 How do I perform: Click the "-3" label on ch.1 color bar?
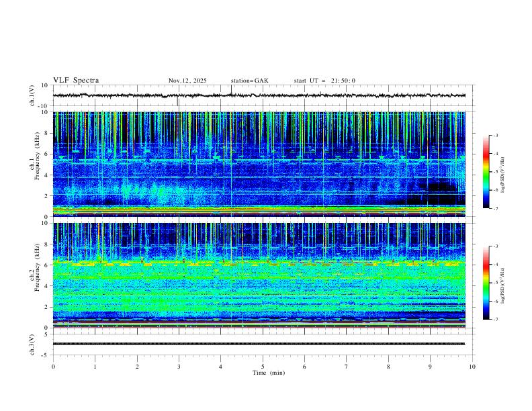click(495, 135)
